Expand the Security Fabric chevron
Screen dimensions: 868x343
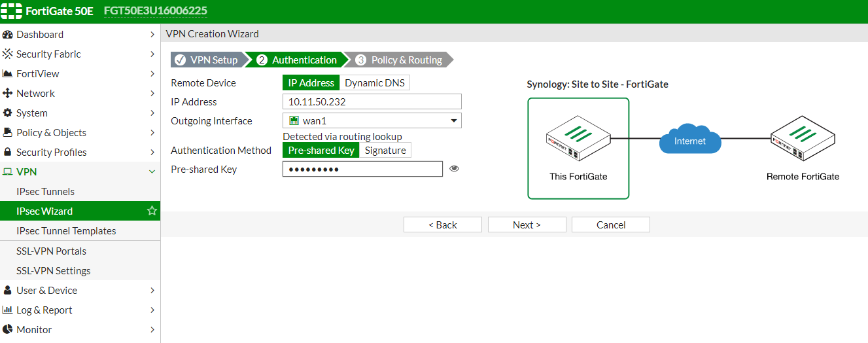click(x=152, y=54)
